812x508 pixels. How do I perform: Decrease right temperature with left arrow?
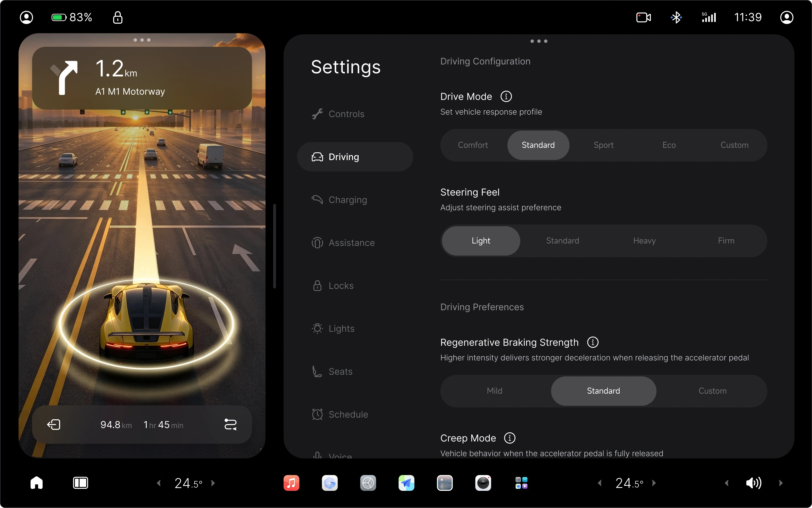600,483
